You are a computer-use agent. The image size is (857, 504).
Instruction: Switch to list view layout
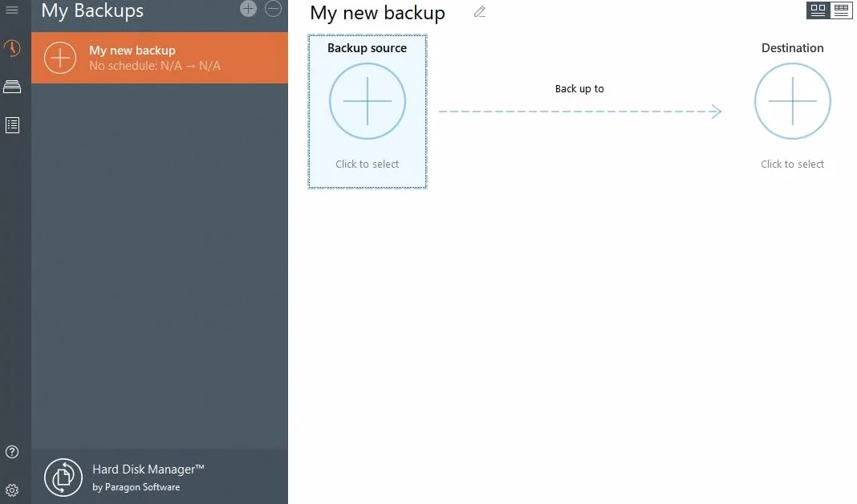[x=841, y=10]
